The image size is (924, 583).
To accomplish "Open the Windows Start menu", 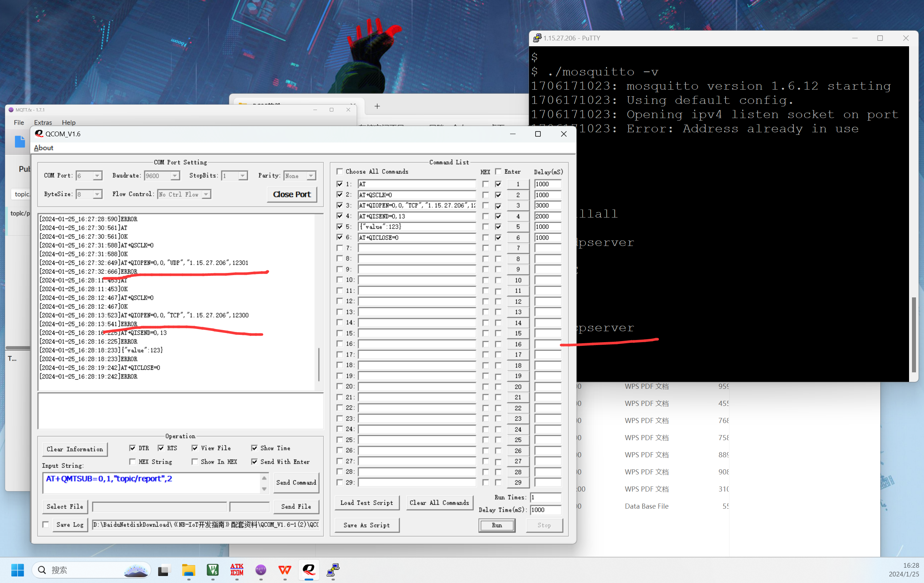I will [x=17, y=570].
